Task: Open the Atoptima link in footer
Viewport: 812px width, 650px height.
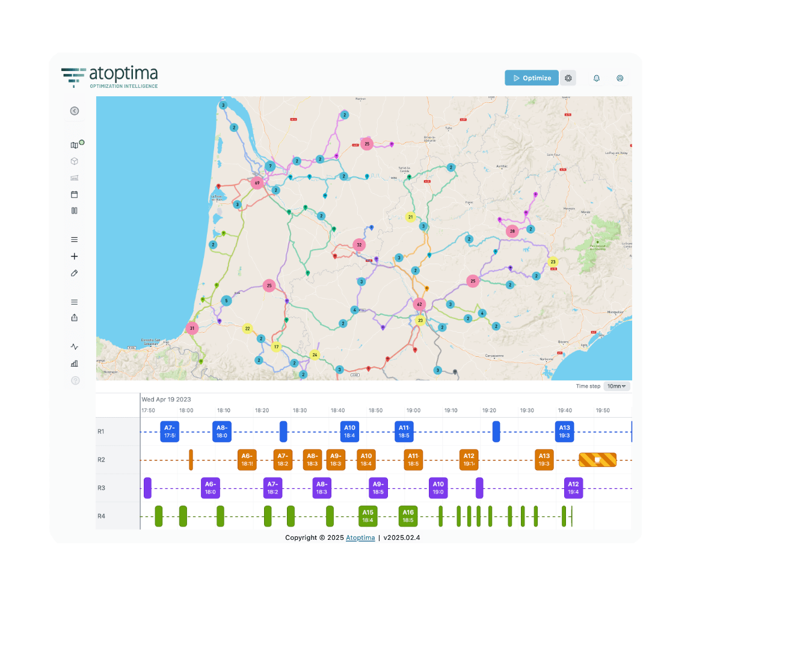Action: pyautogui.click(x=360, y=538)
